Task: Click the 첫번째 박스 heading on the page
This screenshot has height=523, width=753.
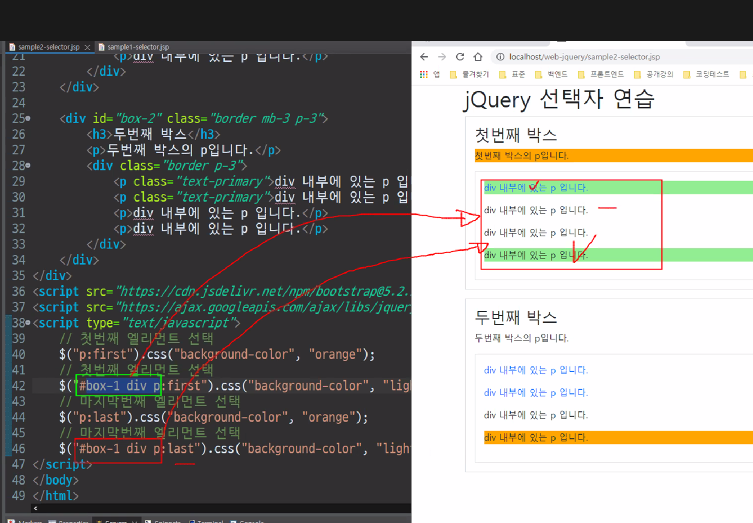Action: pyautogui.click(x=516, y=135)
